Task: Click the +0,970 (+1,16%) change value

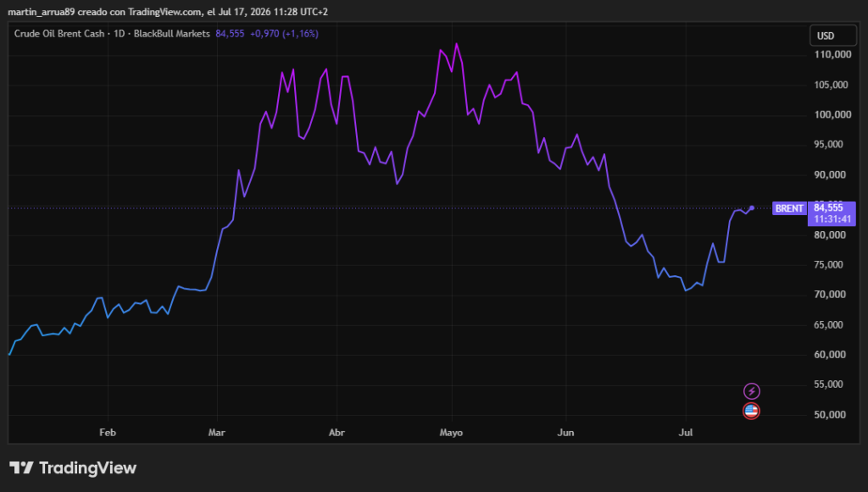Action: pos(284,34)
